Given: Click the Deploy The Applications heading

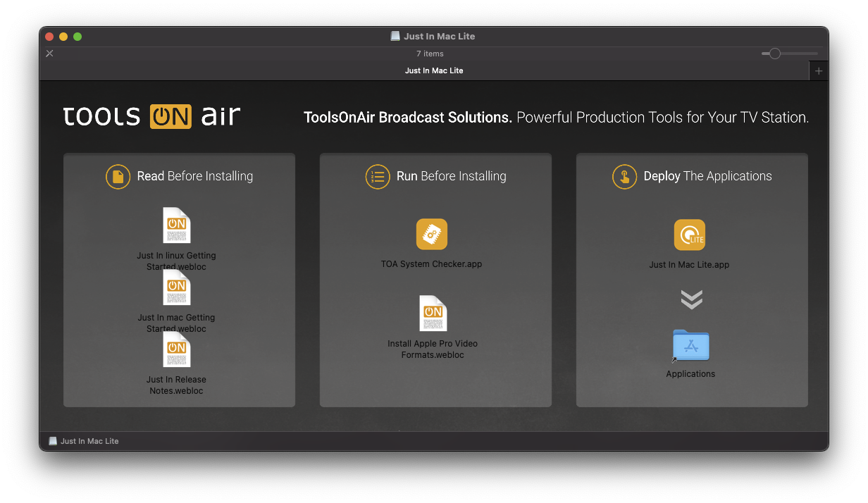Looking at the screenshot, I should click(x=707, y=176).
